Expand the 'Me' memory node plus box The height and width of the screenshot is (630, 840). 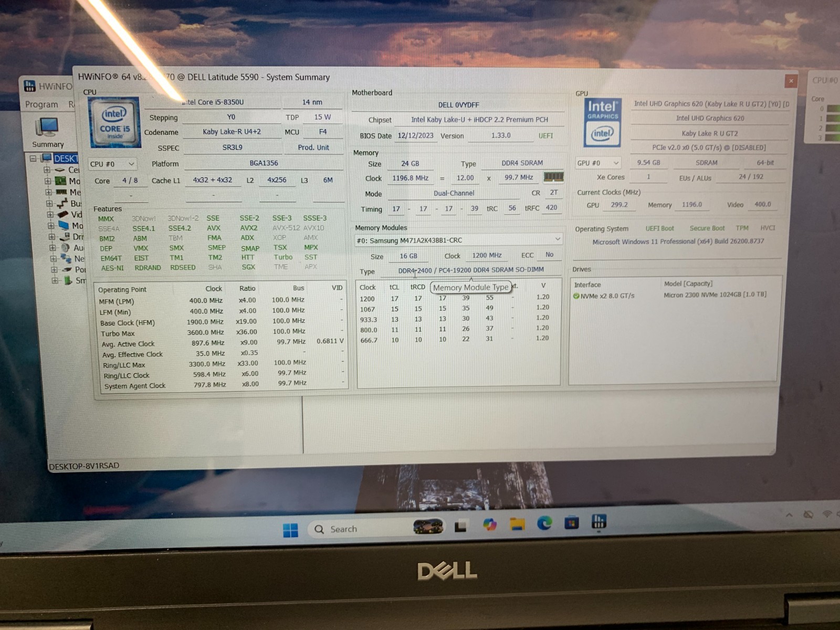coord(48,192)
